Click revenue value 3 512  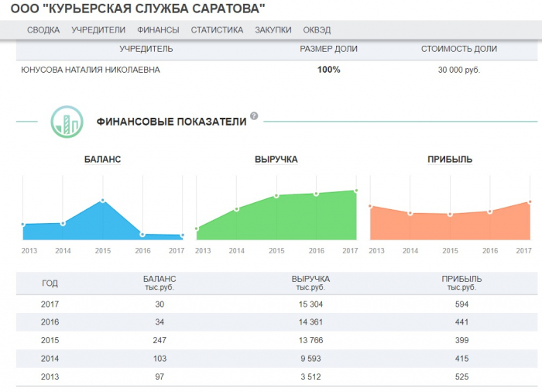click(310, 377)
